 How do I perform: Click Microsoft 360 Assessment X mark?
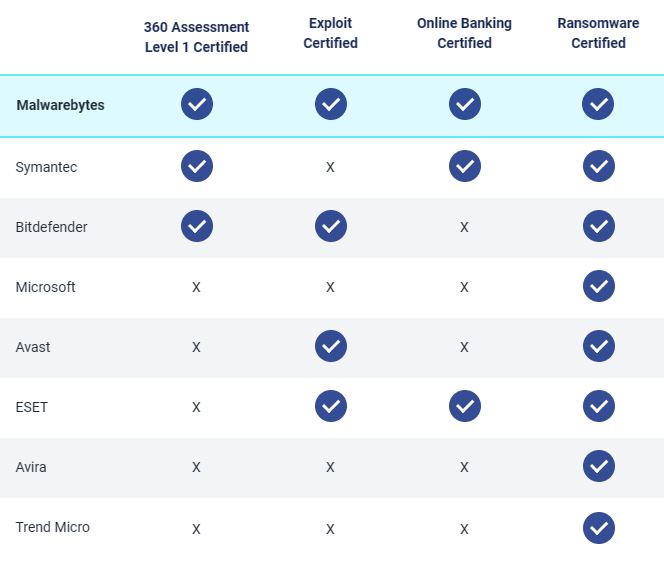tap(196, 288)
